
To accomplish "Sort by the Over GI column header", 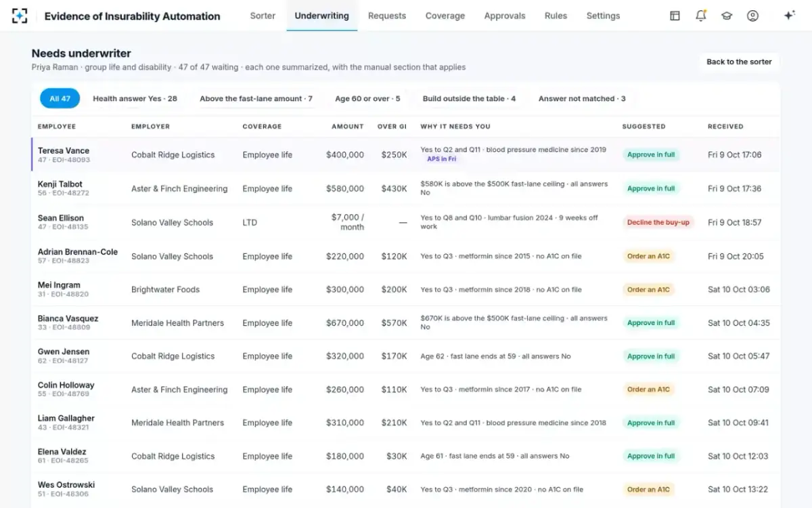I will [x=392, y=127].
